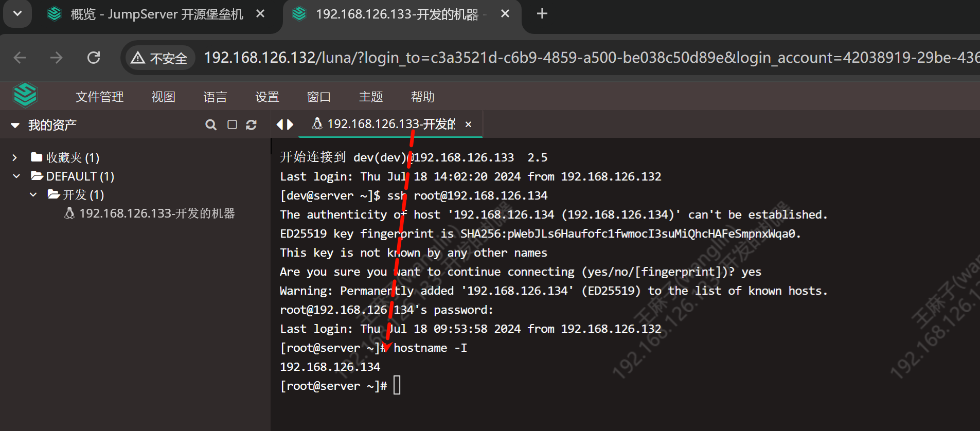Reload the page with the browser refresh icon

coord(94,58)
